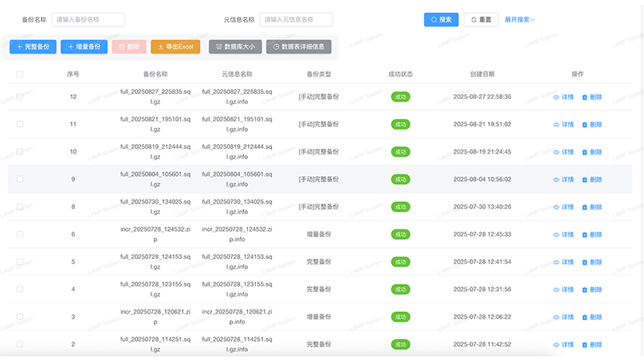Click trash icon for backup row 12
The image size is (644, 362).
pos(584,97)
